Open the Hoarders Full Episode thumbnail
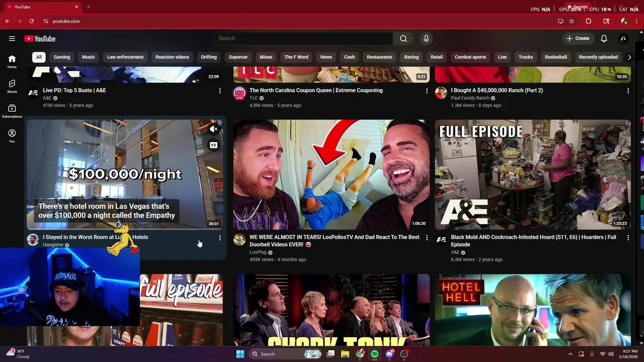This screenshot has height=362, width=644. point(533,174)
